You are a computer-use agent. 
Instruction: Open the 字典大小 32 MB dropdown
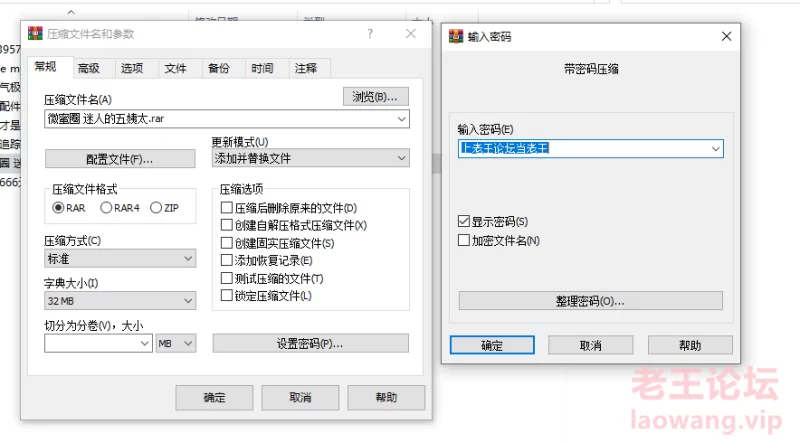tap(188, 301)
